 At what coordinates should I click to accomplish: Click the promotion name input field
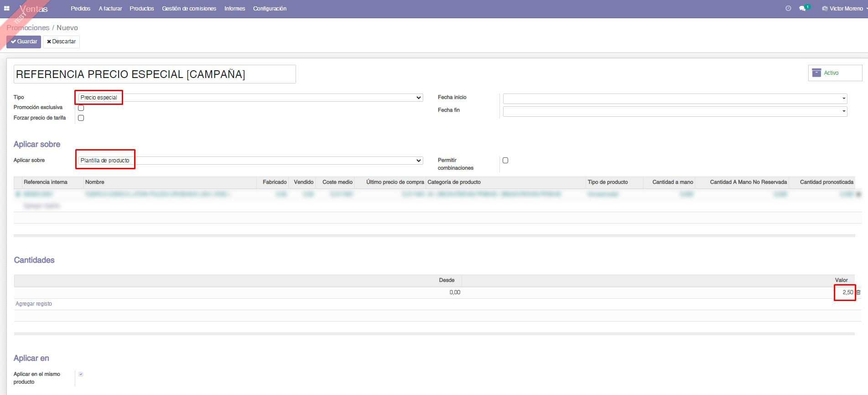click(155, 74)
